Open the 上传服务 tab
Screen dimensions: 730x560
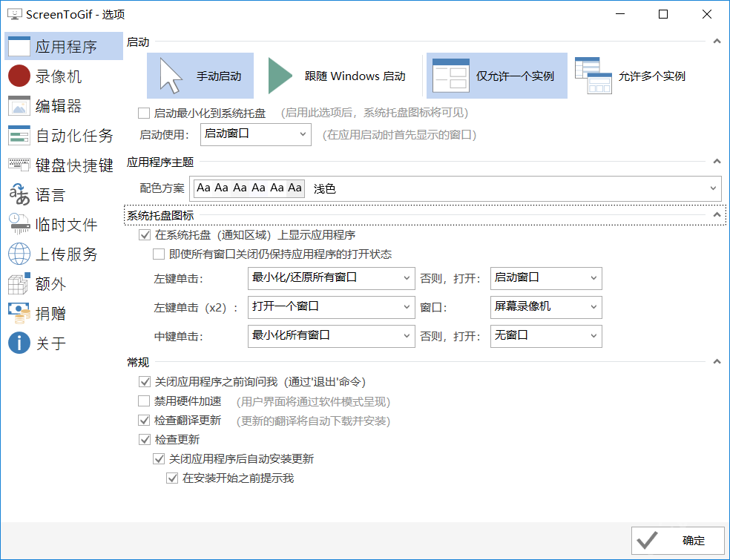click(63, 254)
